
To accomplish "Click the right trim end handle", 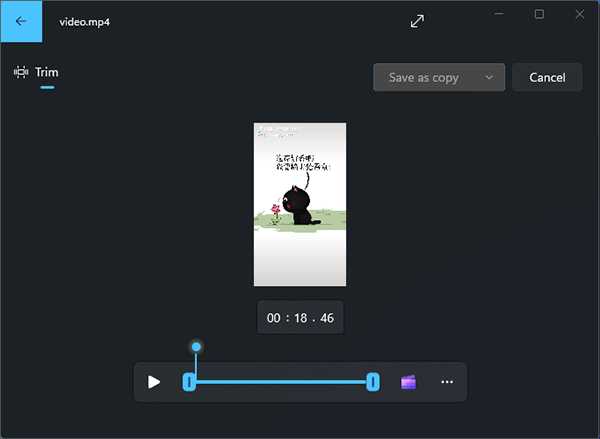I will click(x=373, y=382).
